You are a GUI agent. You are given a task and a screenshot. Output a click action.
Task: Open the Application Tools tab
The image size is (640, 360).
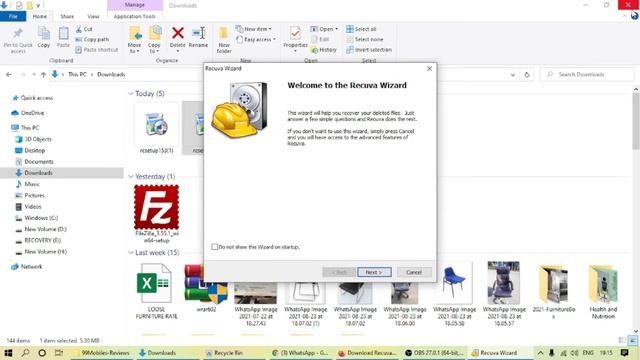(x=134, y=16)
